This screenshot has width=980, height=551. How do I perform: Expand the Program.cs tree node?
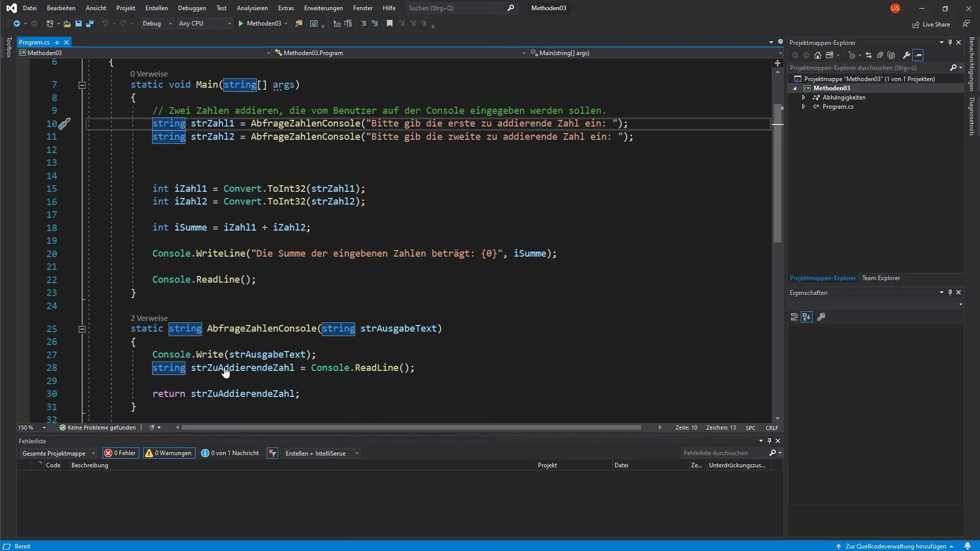803,107
